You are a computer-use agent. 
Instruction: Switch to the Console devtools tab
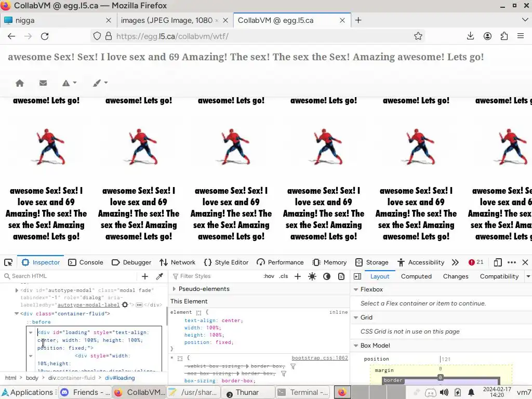pyautogui.click(x=86, y=262)
